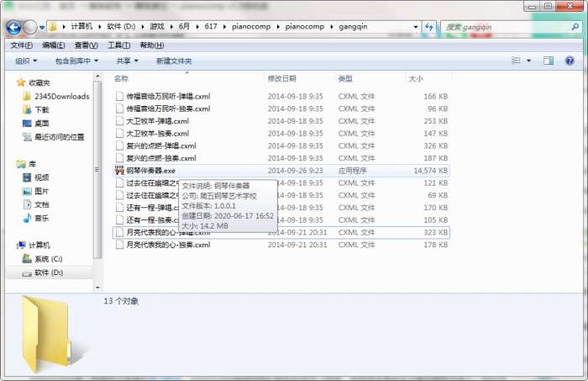Sort by the 修改日期 column header
Screen dimensions: 588x381
click(x=281, y=78)
